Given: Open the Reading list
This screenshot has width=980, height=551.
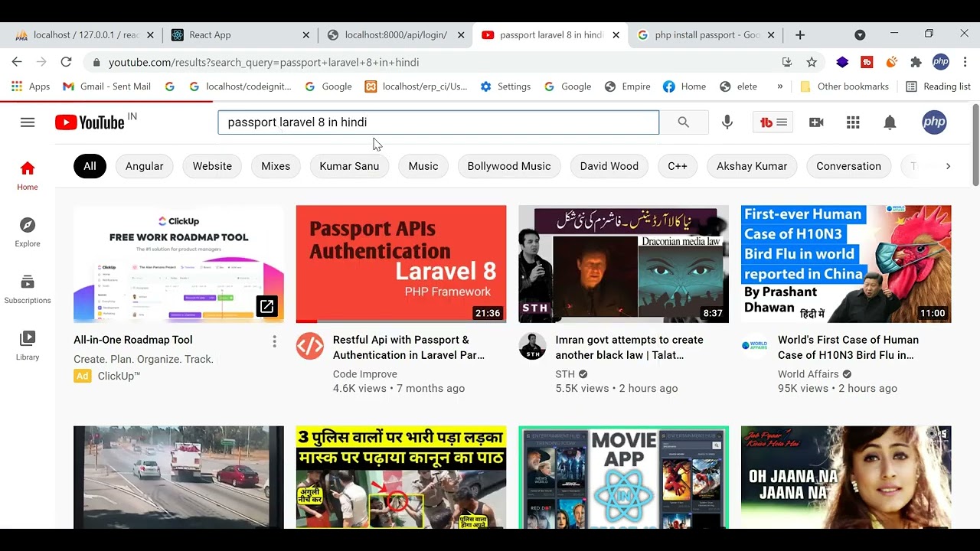Looking at the screenshot, I should tap(938, 86).
